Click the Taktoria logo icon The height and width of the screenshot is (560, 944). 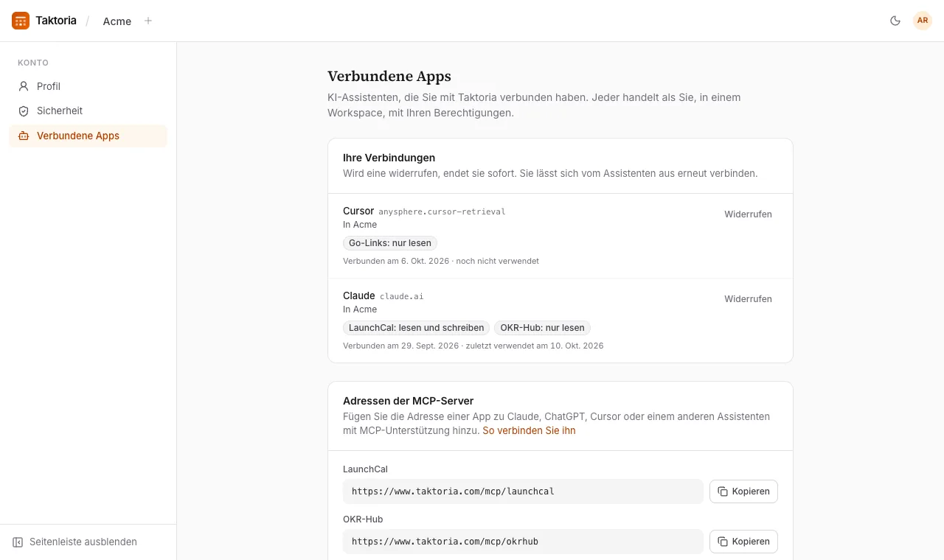click(x=21, y=21)
